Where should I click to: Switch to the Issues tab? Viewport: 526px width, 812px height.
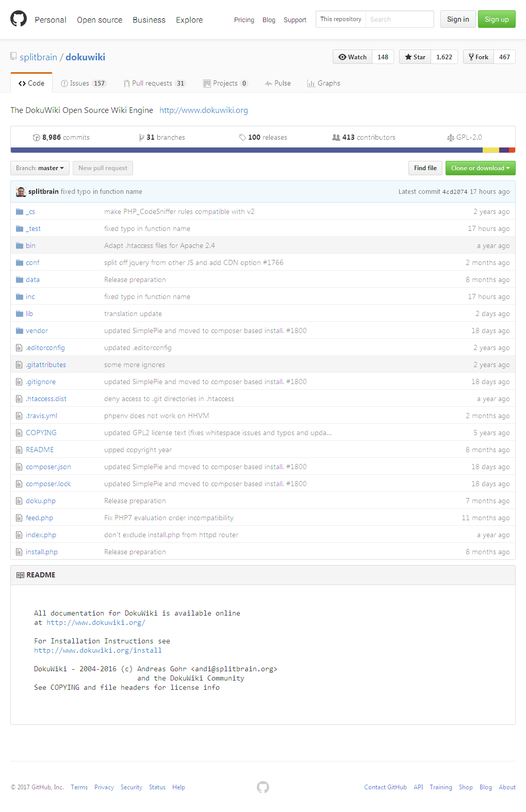[83, 83]
